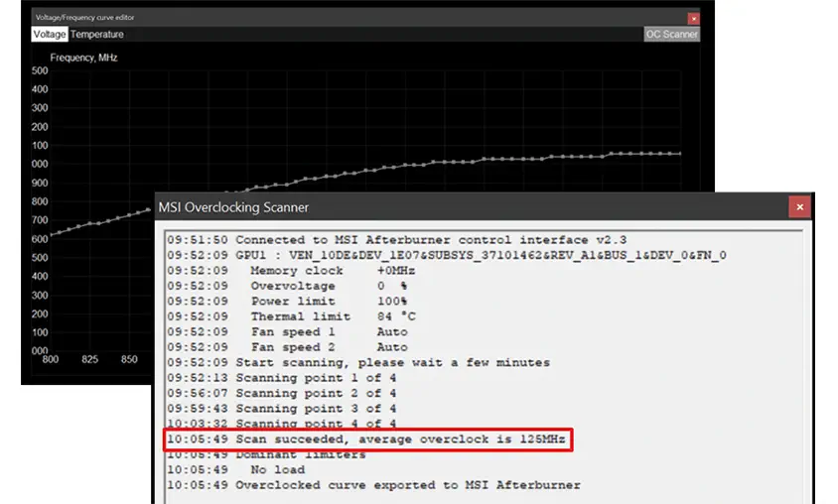Click the 'Scanning point 3 of 4' line
This screenshot has width=838, height=504.
pyautogui.click(x=282, y=409)
